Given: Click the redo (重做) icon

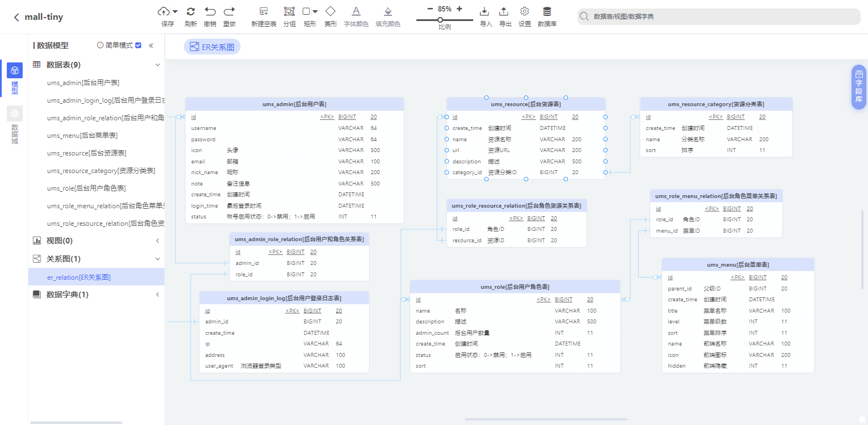Looking at the screenshot, I should (229, 12).
